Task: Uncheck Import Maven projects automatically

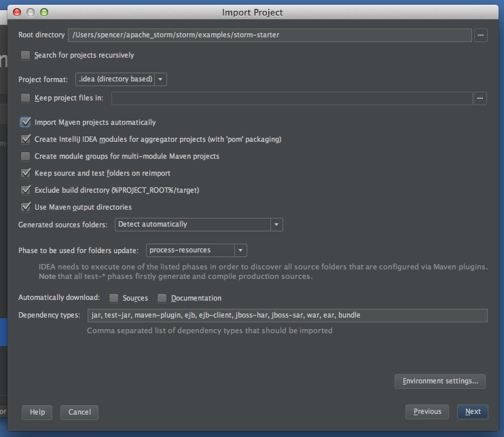Action: point(26,122)
